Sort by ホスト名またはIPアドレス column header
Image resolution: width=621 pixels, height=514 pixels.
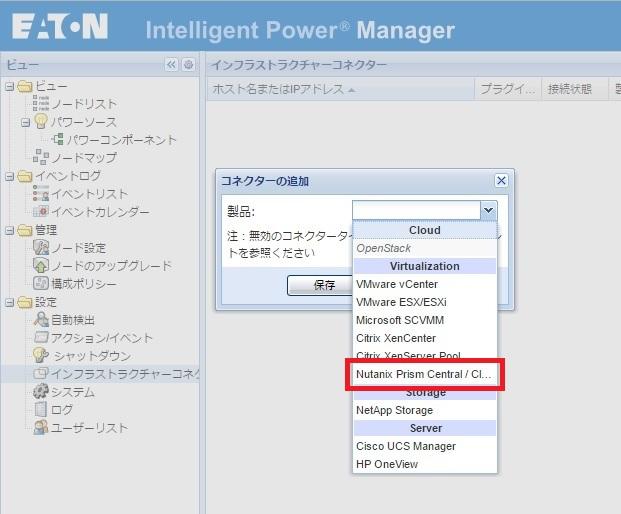(341, 89)
